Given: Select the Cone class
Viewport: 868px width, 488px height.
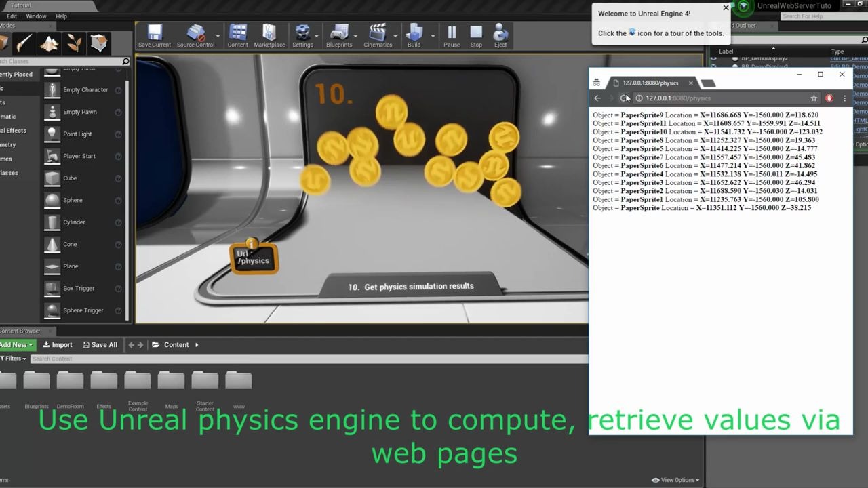Looking at the screenshot, I should coord(83,244).
